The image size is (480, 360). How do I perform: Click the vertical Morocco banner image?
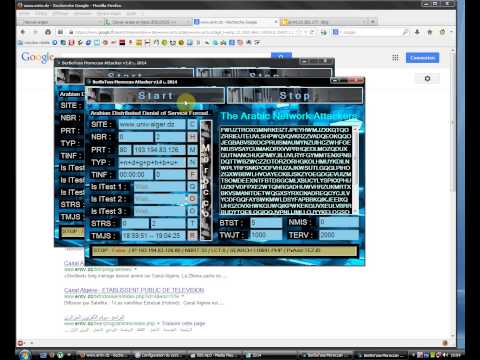pyautogui.click(x=206, y=180)
